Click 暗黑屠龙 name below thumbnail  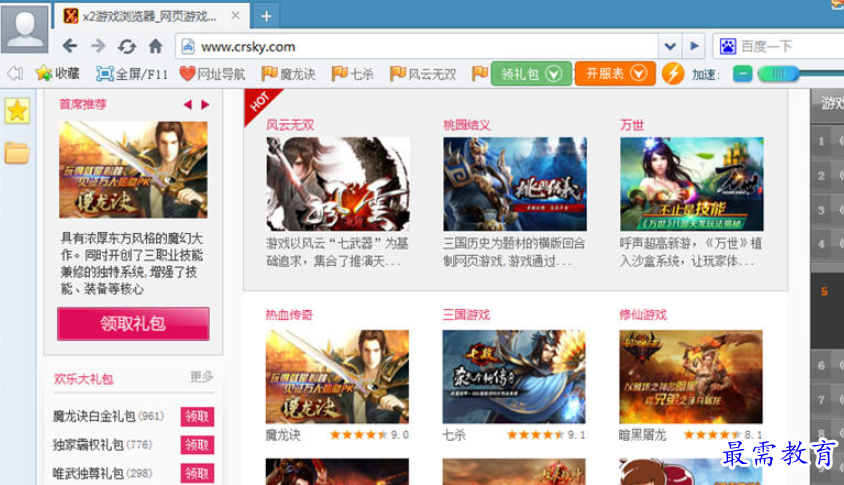tap(643, 435)
